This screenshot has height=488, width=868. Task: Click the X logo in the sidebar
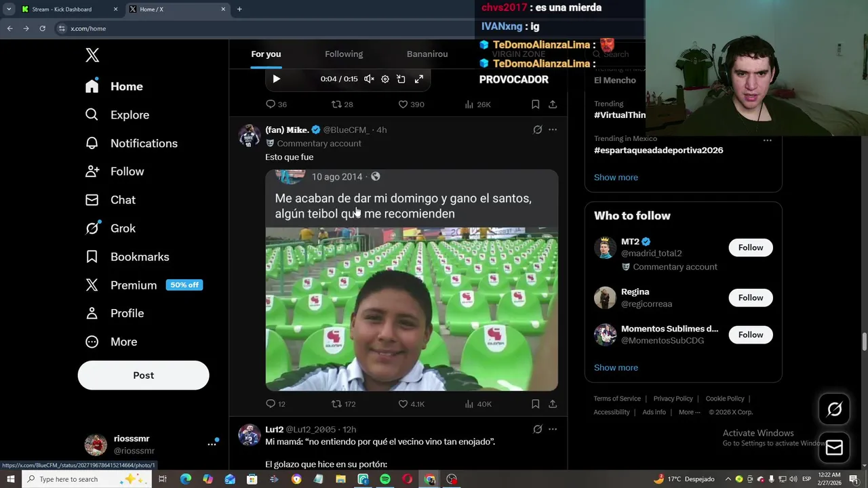(x=92, y=55)
